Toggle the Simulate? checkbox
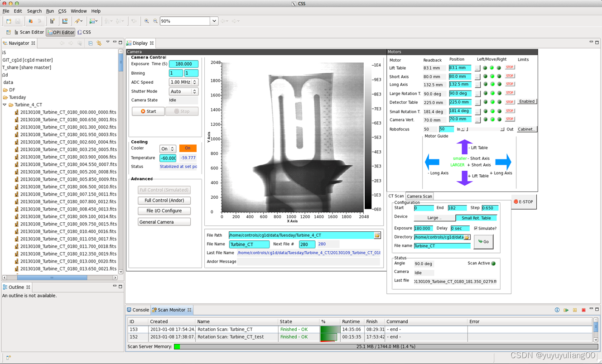Viewport: 602px width, 364px height. tap(476, 228)
